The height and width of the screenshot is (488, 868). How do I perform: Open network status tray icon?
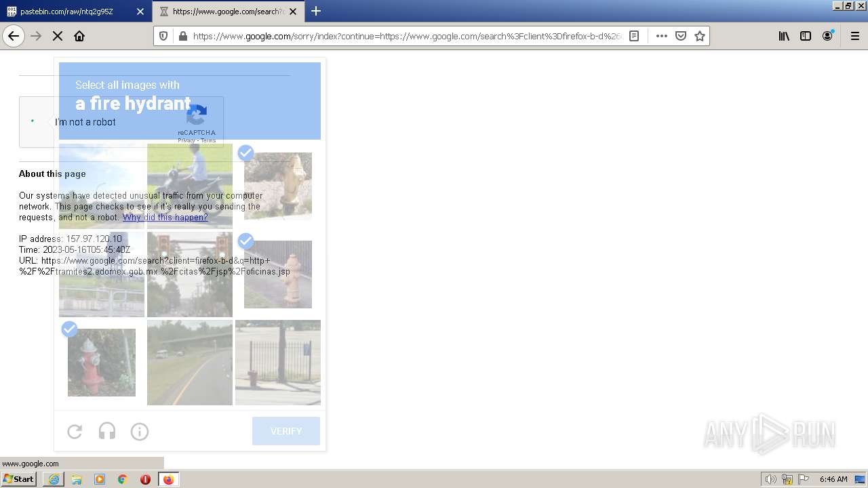(x=787, y=479)
